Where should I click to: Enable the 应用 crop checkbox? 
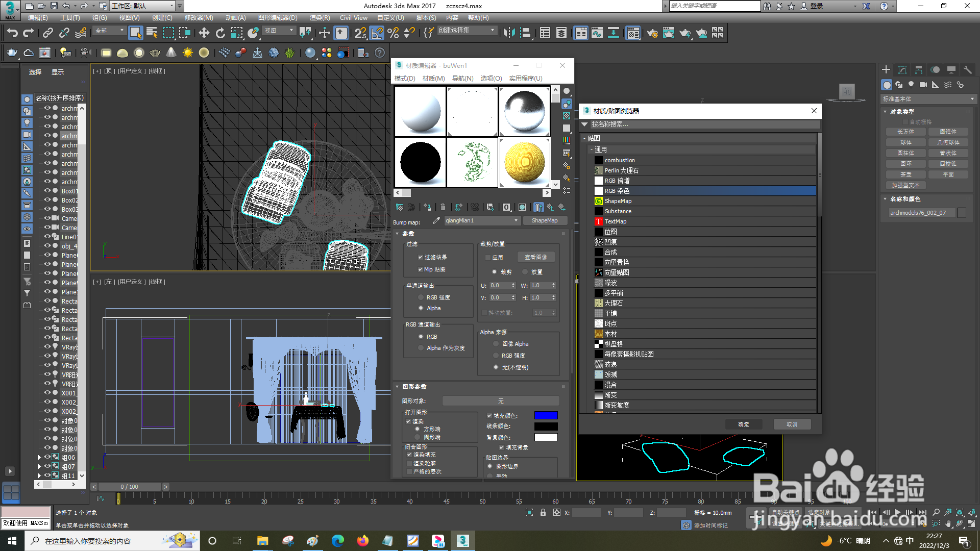tap(488, 258)
